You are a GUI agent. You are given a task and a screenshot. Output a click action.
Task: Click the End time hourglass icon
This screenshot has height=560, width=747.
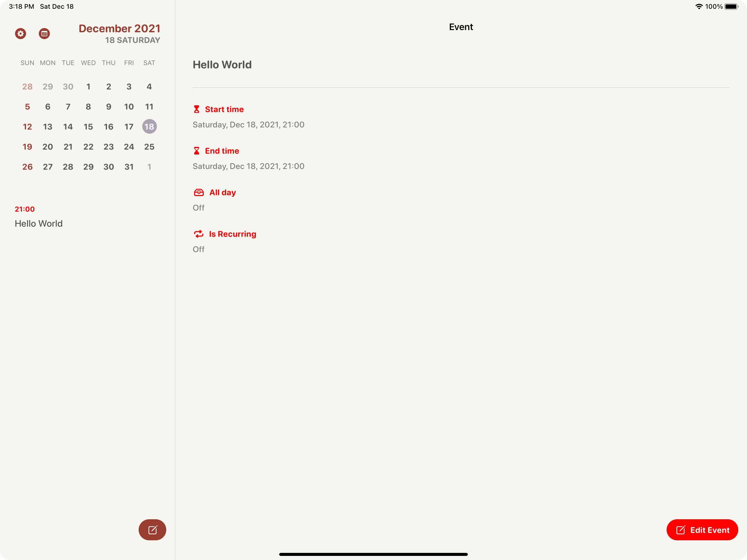tap(197, 151)
